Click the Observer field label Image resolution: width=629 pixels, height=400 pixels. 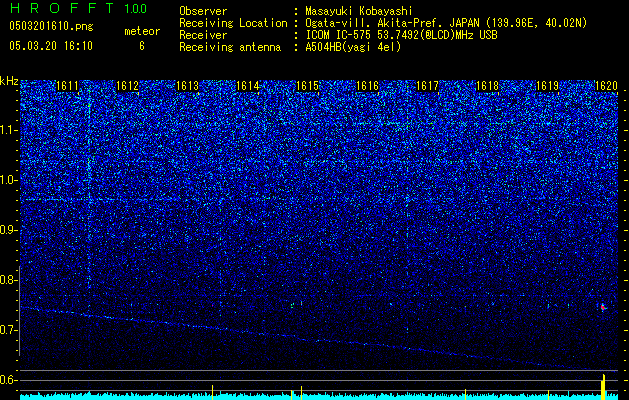(203, 11)
